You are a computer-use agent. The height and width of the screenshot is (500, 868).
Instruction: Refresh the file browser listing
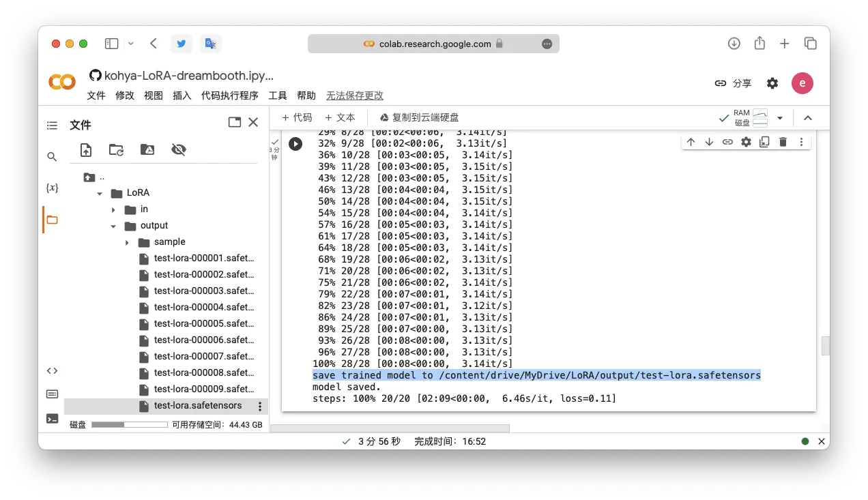coord(117,150)
